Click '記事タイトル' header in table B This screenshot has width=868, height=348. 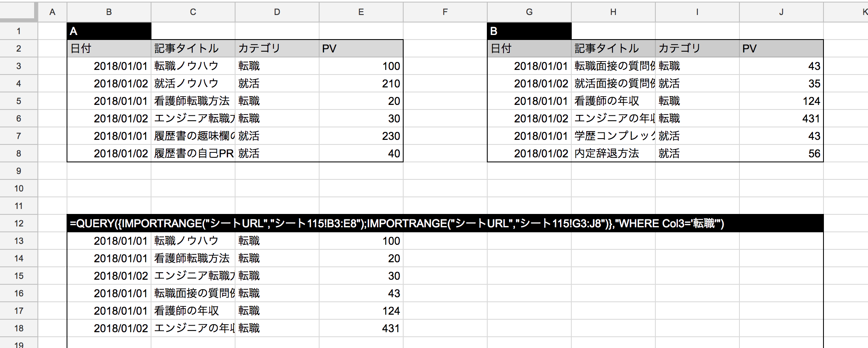[x=613, y=49]
